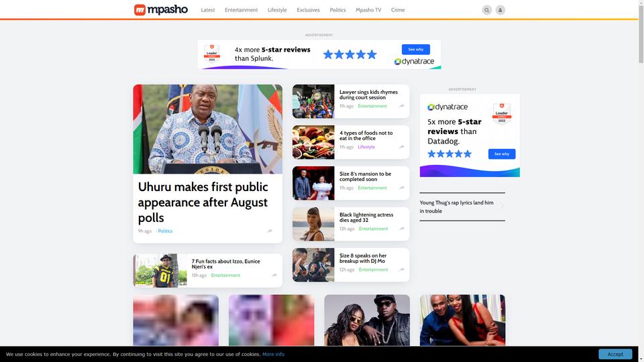Open the Uhuru podium photo thumbnail
This screenshot has height=362, width=644.
pyautogui.click(x=208, y=129)
